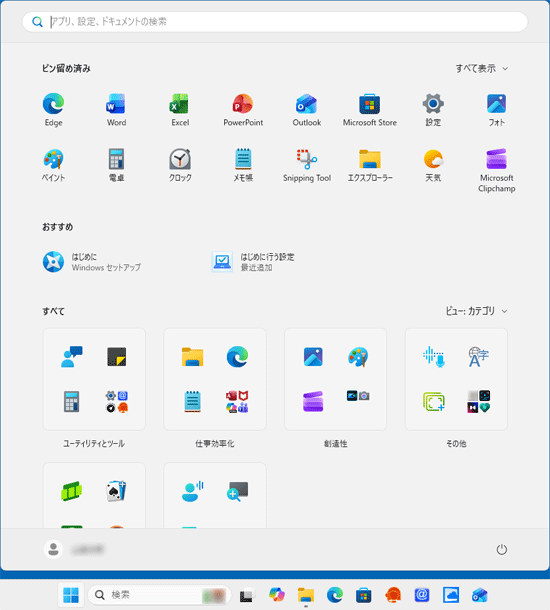The width and height of the screenshot is (550, 610).
Task: Open the blue @ taskbar icon
Action: point(422,595)
